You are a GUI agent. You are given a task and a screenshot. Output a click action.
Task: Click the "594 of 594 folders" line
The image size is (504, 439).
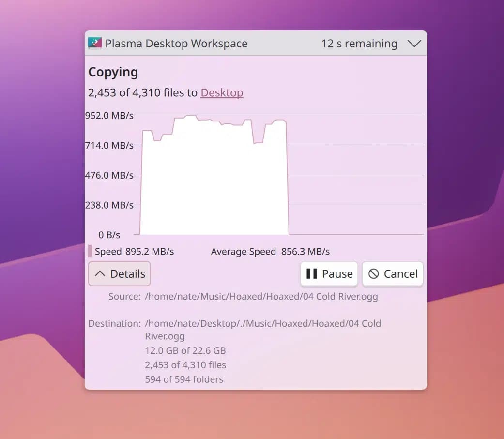click(x=184, y=379)
